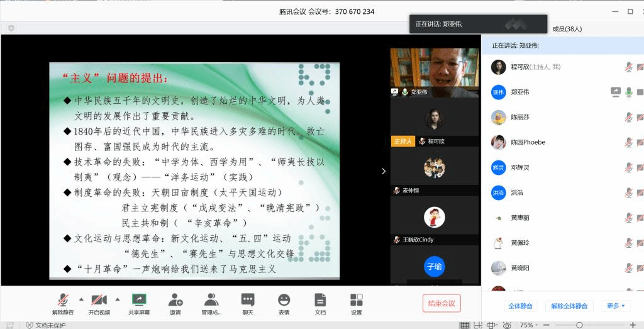Expand video options arrow next to 开启视频
Viewport: 644px width, 329px height.
pyautogui.click(x=118, y=299)
